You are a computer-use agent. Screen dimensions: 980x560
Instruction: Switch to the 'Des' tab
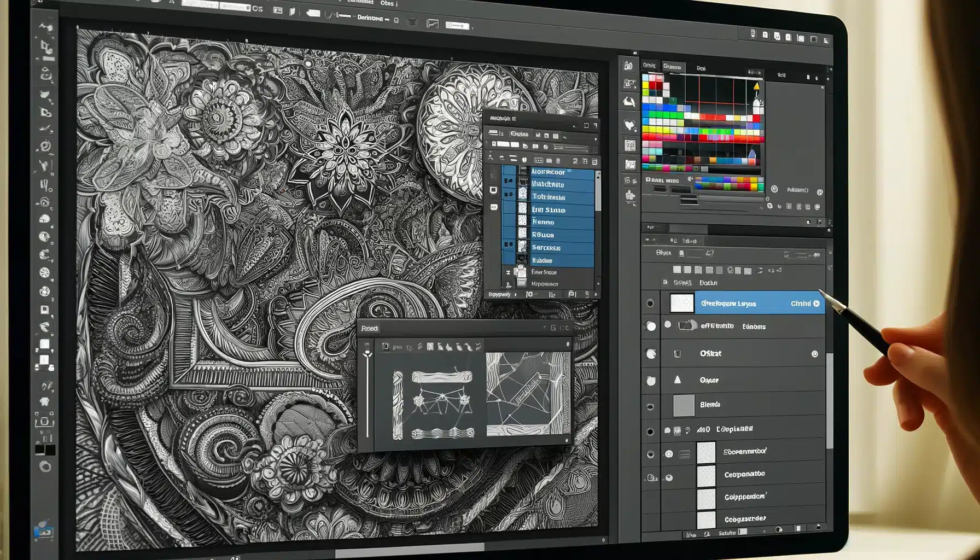pyautogui.click(x=701, y=68)
